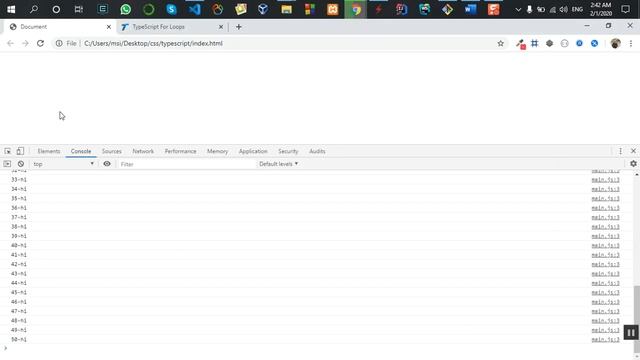Open Task View in taskbar

pyautogui.click(x=79, y=9)
